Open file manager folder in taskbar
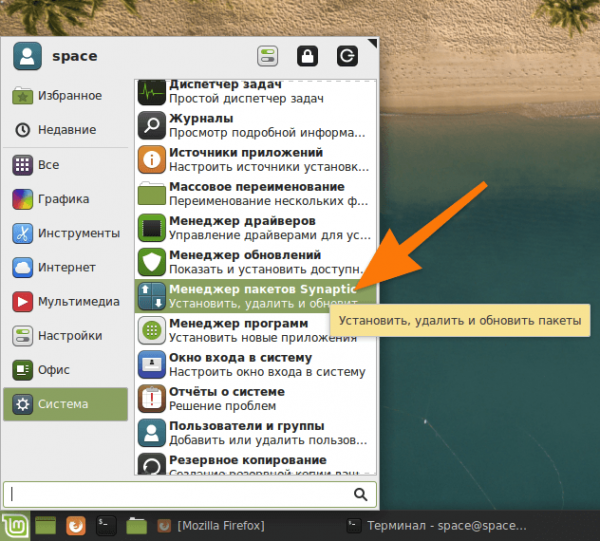 pos(137,526)
